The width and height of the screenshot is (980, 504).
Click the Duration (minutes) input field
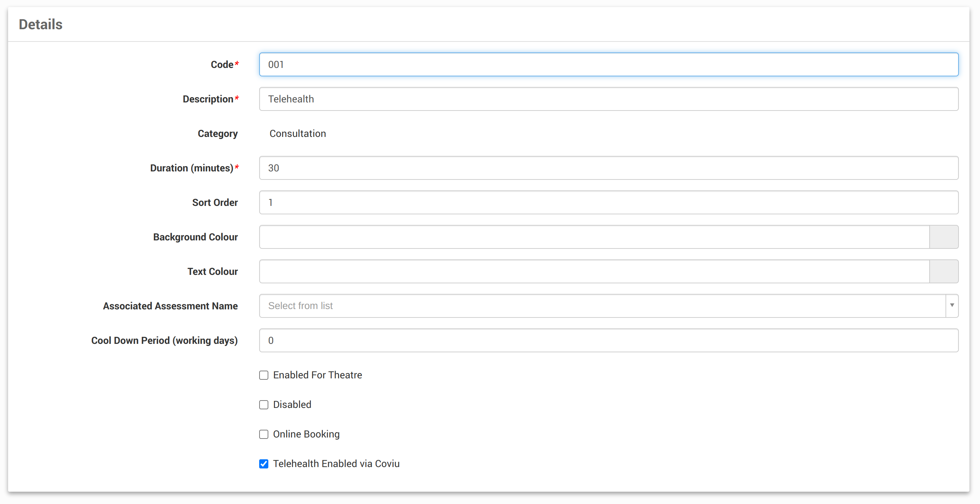tap(608, 168)
